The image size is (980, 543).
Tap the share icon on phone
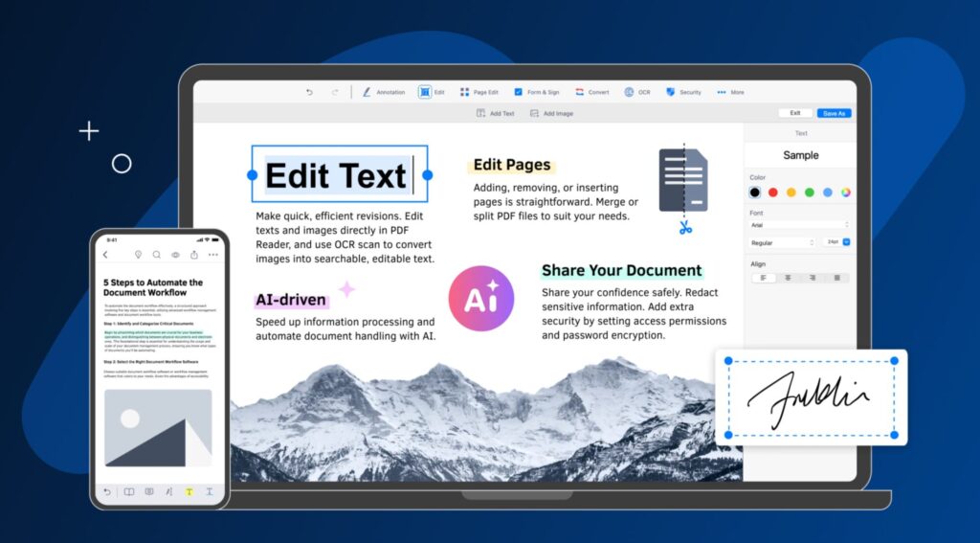pyautogui.click(x=194, y=254)
